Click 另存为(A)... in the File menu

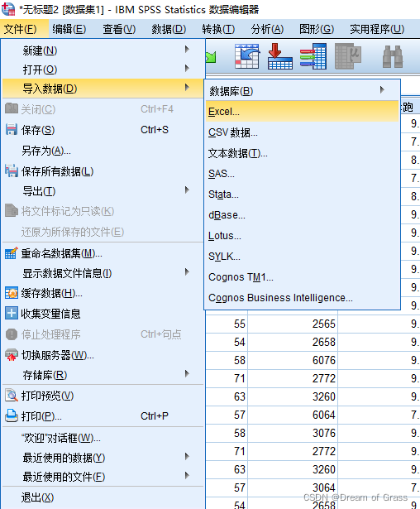click(x=103, y=151)
